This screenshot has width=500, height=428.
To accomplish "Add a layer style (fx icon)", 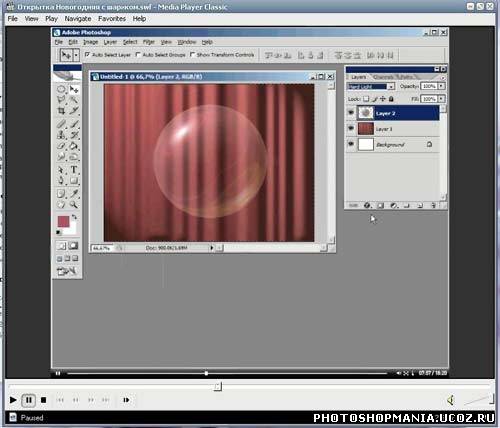I will (367, 205).
